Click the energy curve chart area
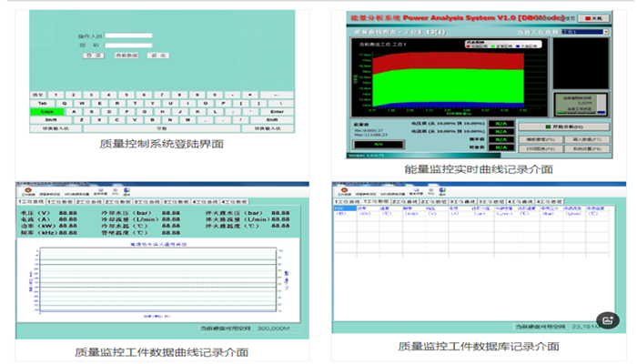The image size is (637, 364). [x=430, y=84]
